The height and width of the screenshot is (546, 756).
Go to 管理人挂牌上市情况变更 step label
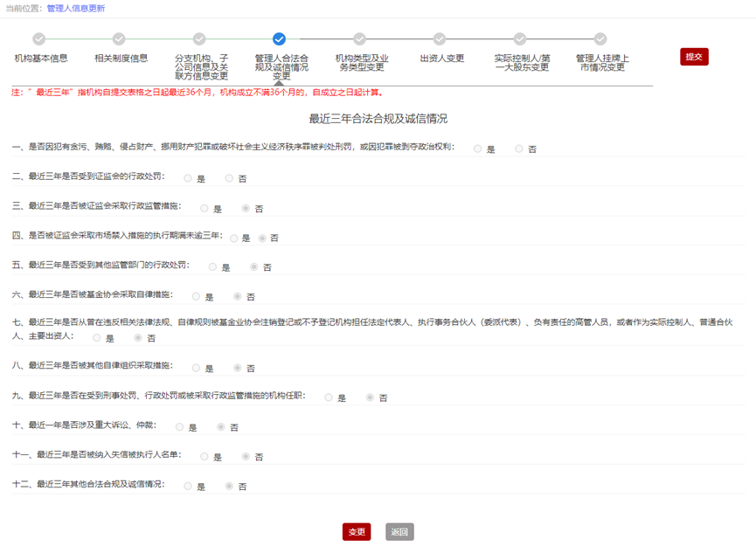tap(603, 63)
